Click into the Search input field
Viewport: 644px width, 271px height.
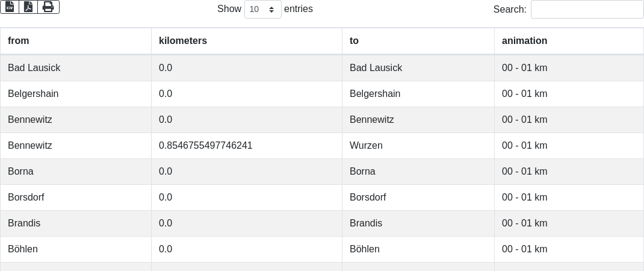tap(587, 10)
